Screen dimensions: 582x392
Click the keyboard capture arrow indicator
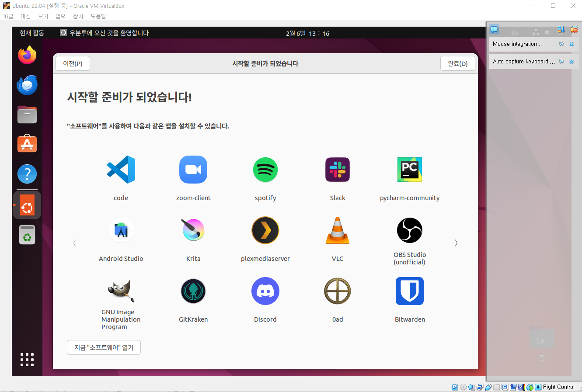click(x=538, y=387)
